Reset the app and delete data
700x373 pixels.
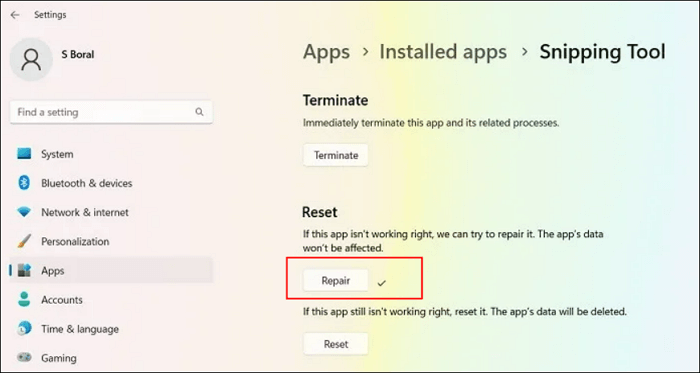click(336, 344)
